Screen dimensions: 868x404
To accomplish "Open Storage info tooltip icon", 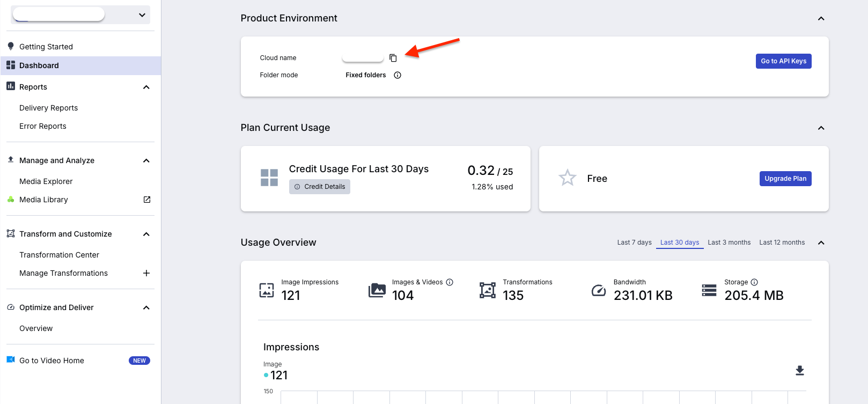I will pos(754,282).
